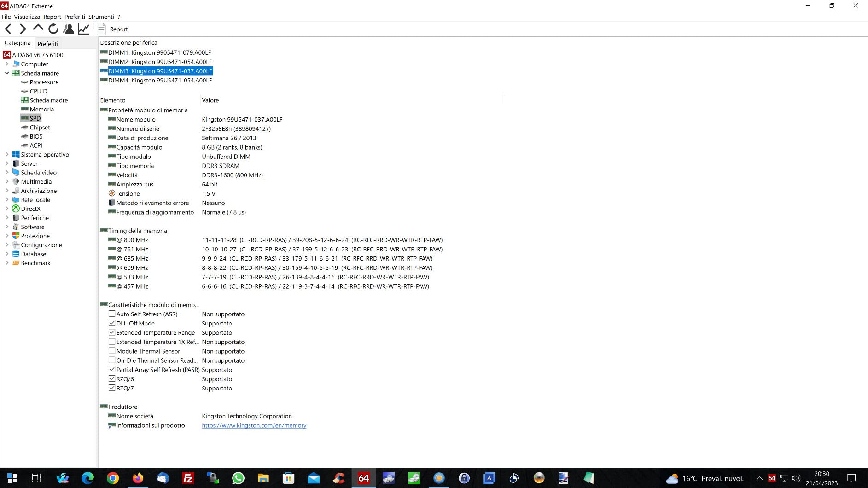The width and height of the screenshot is (868, 488).
Task: Open the ACPI tree entry
Action: pos(36,145)
